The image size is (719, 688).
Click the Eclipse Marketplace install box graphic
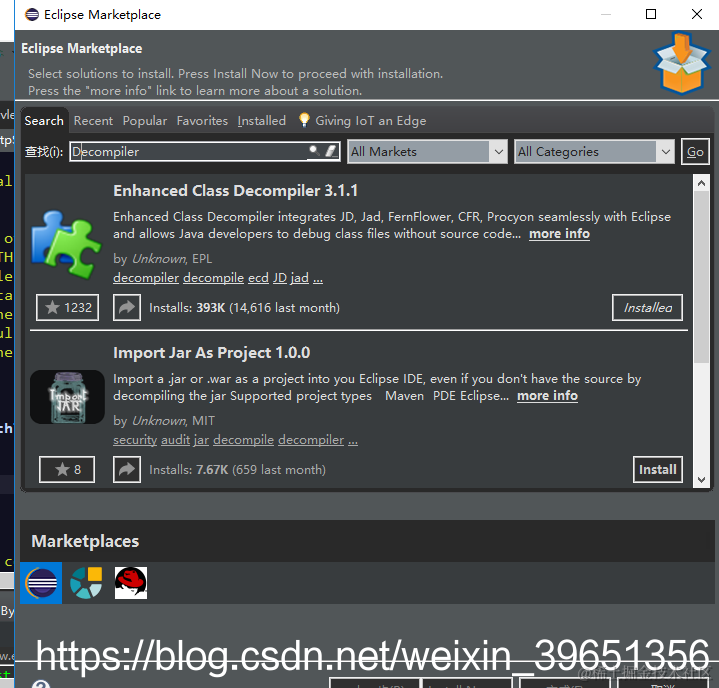pyautogui.click(x=681, y=63)
